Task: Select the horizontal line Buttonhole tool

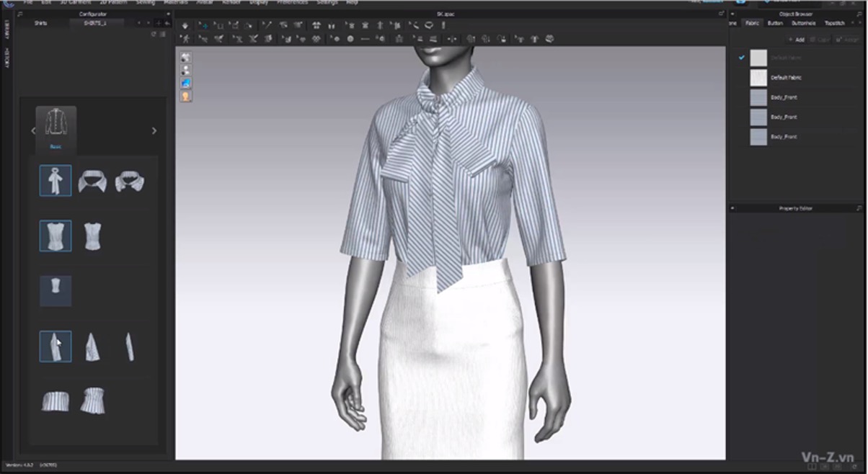Action: pos(366,39)
